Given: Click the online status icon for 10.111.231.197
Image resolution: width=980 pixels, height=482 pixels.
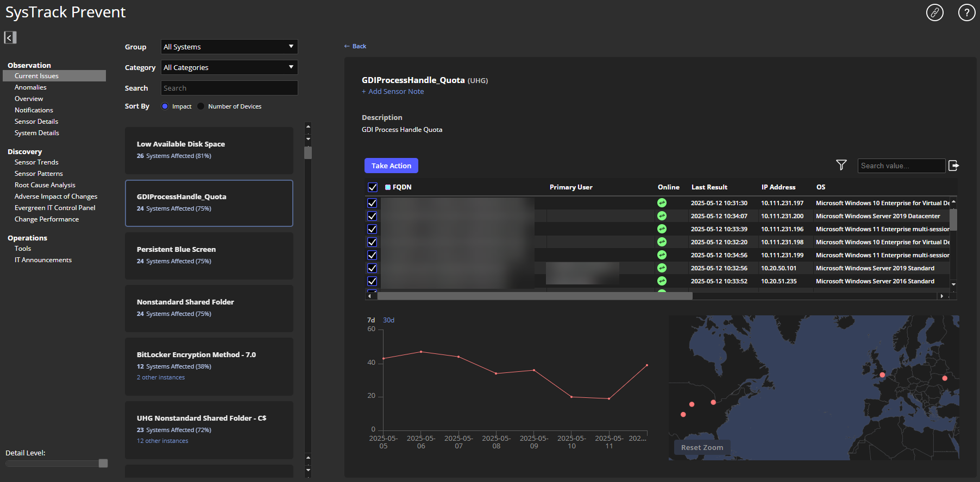Looking at the screenshot, I should pyautogui.click(x=662, y=203).
